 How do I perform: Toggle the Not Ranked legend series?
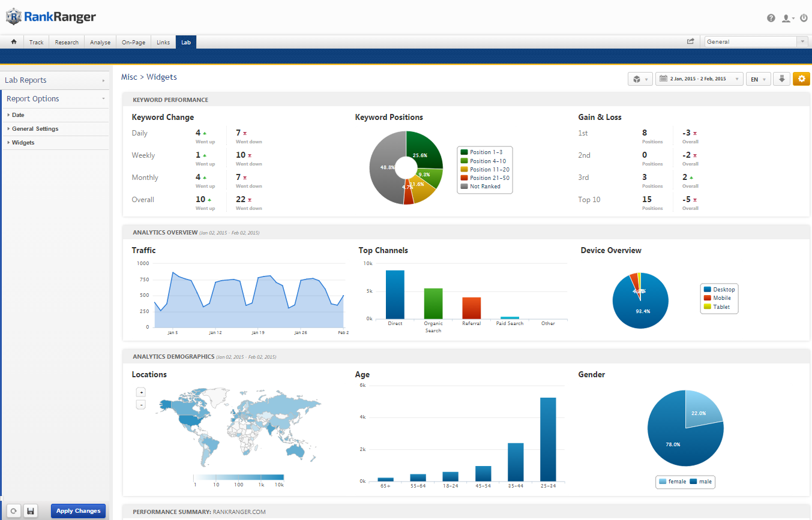[x=484, y=187]
